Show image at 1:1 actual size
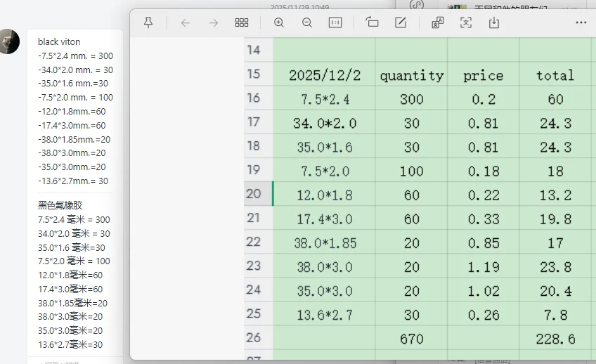Image resolution: width=596 pixels, height=364 pixels. coord(335,22)
